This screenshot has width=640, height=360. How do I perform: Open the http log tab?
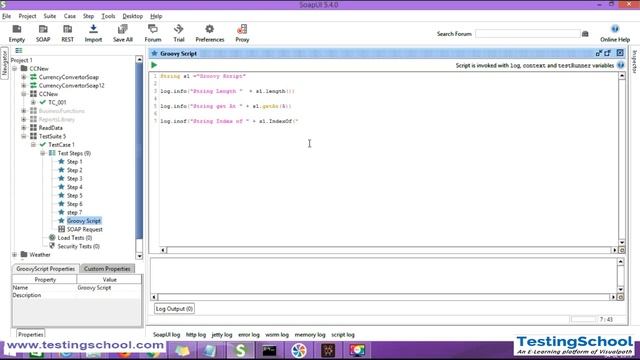pyautogui.click(x=196, y=335)
